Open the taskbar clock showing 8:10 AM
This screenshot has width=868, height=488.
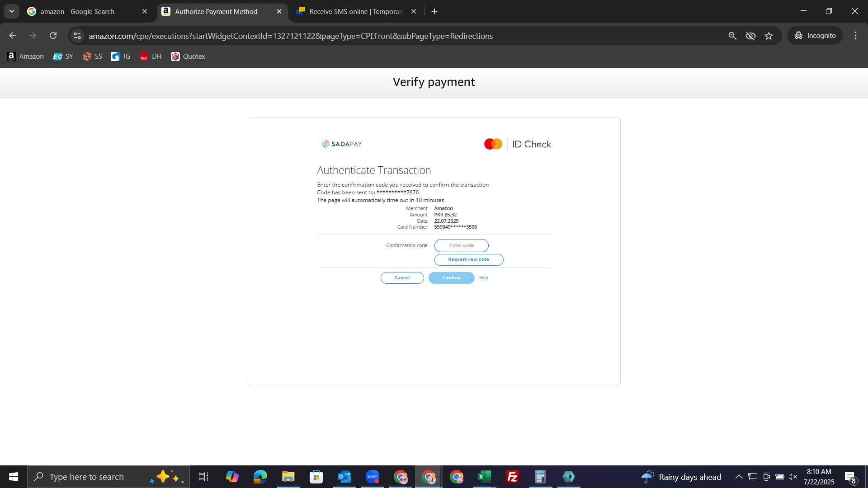pyautogui.click(x=819, y=477)
